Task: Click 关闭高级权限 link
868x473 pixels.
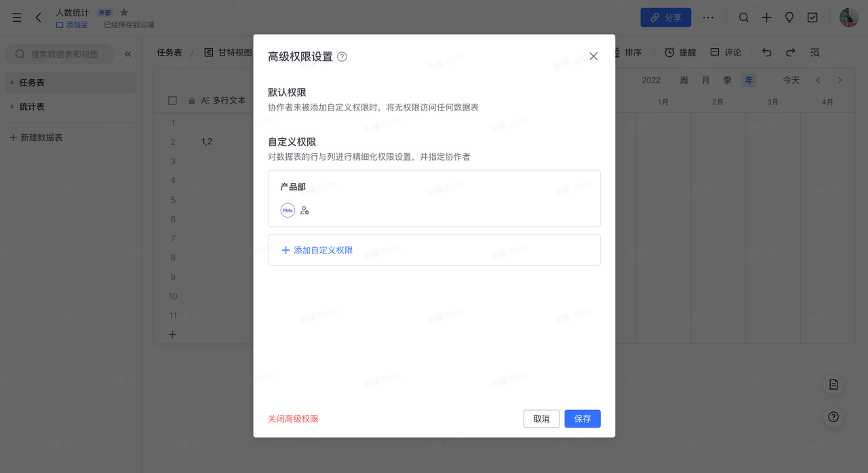Action: [x=293, y=419]
